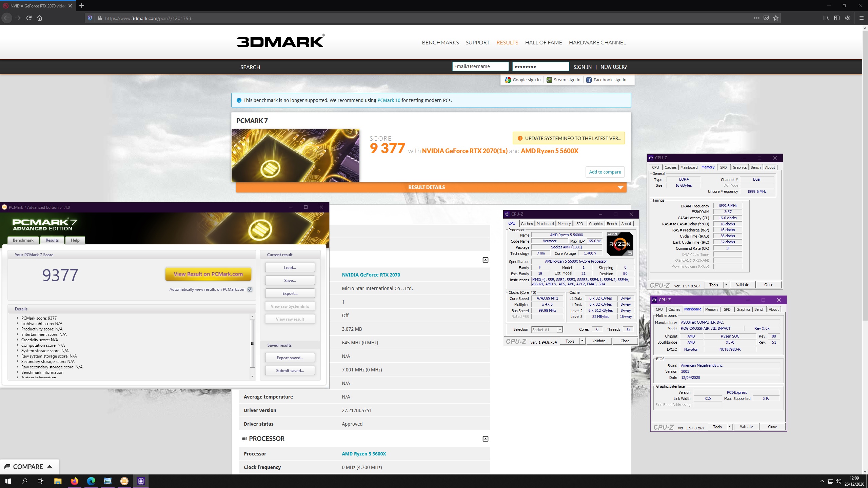This screenshot has width=868, height=488.
Task: Click View Result on PCMark.com button
Action: pos(208,274)
